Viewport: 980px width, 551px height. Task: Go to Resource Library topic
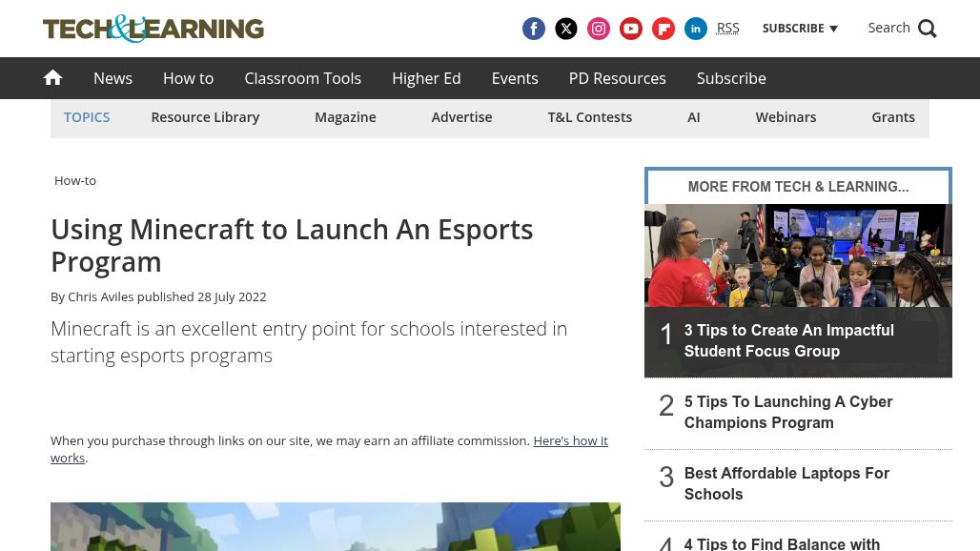pos(205,117)
